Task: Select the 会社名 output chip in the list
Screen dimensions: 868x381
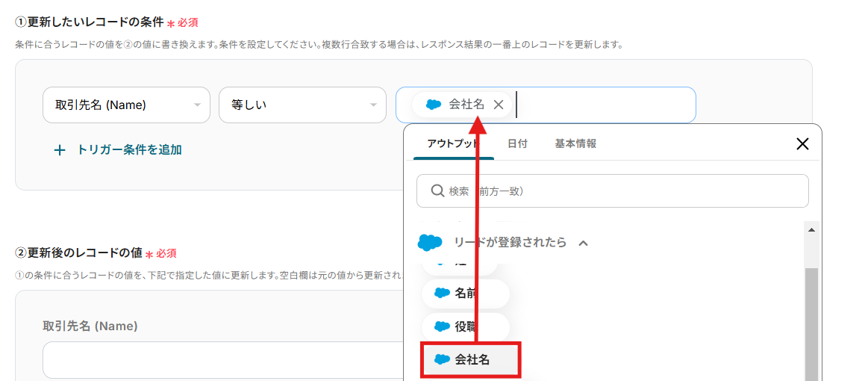Action: 470,360
